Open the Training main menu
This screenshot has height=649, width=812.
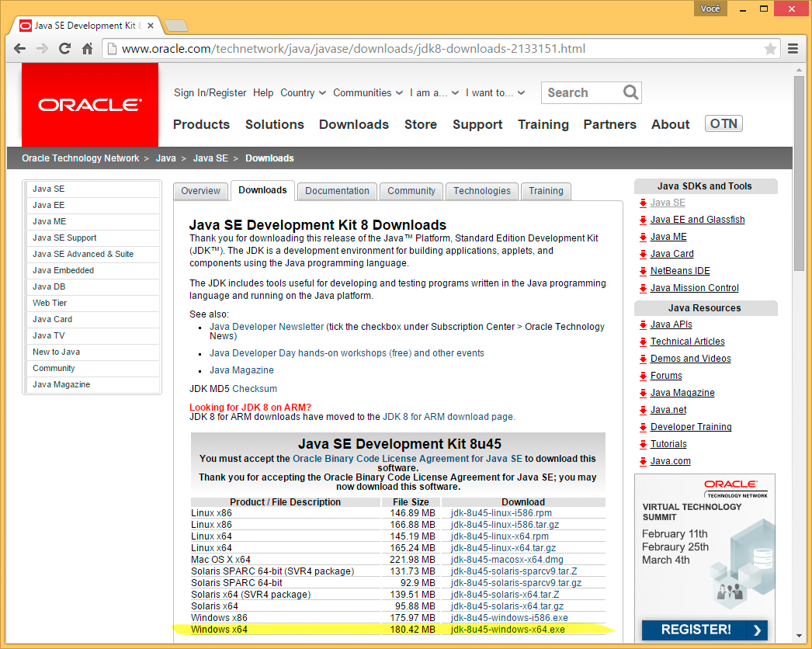coord(543,124)
